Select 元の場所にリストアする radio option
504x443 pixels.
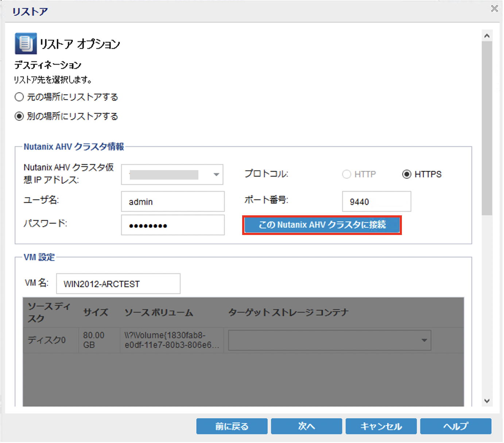coord(19,97)
